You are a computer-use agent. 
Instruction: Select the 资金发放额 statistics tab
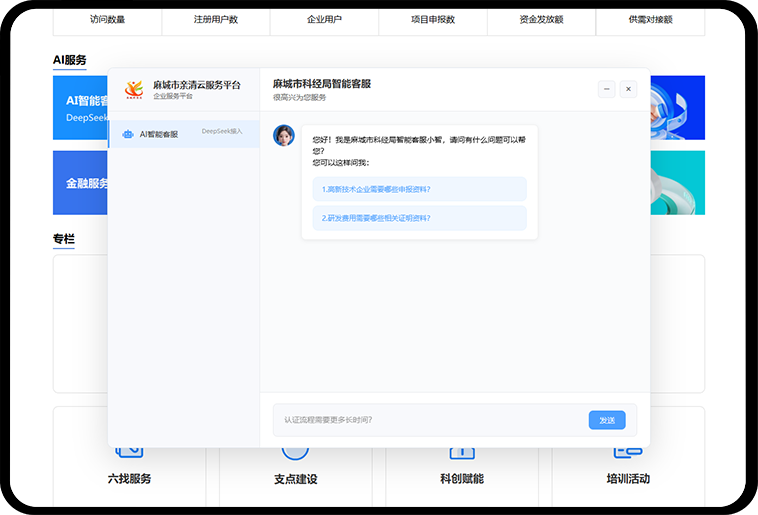point(541,19)
